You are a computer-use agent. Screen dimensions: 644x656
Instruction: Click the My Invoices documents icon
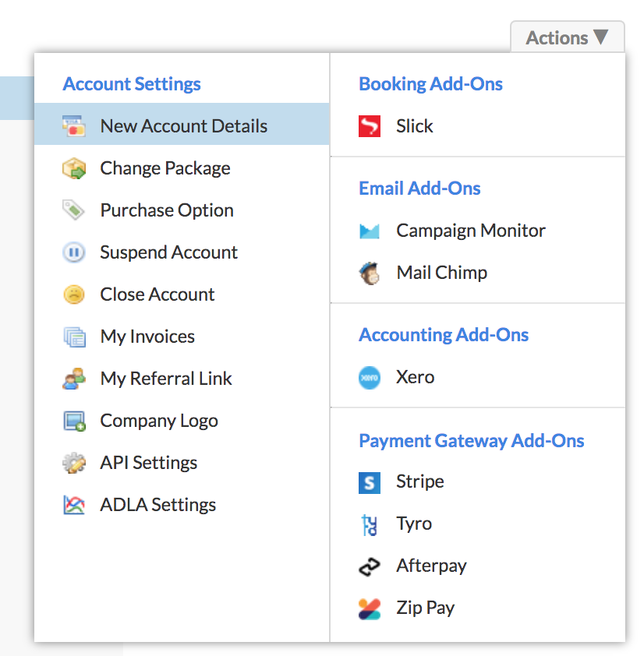coord(75,337)
